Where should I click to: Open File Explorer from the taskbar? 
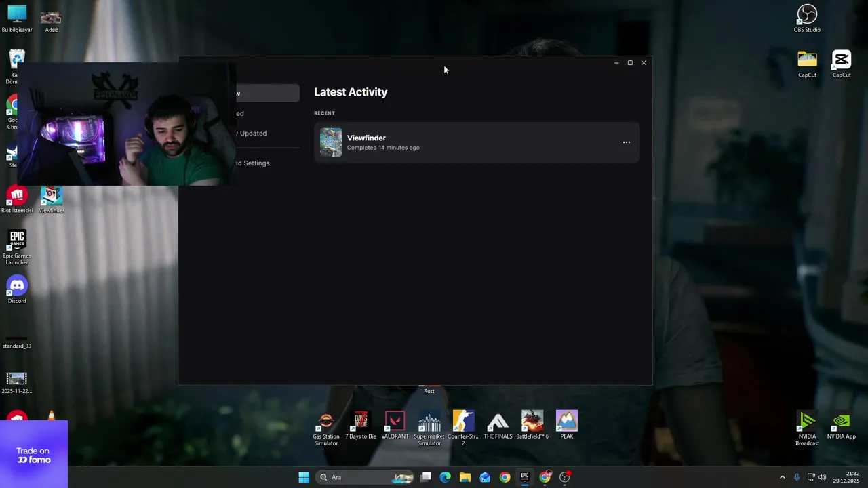point(465,477)
